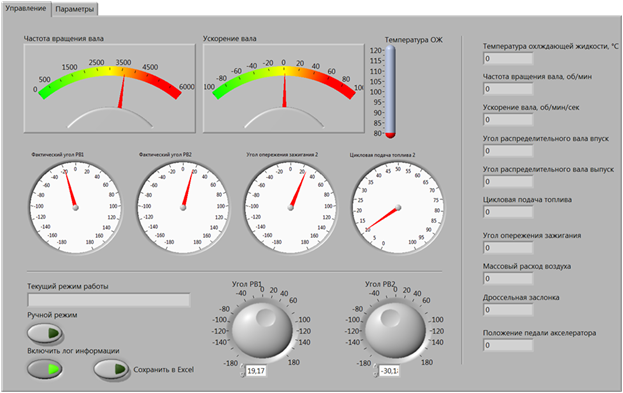Click the Включить лог информации label
This screenshot has width=623, height=393.
click(73, 351)
